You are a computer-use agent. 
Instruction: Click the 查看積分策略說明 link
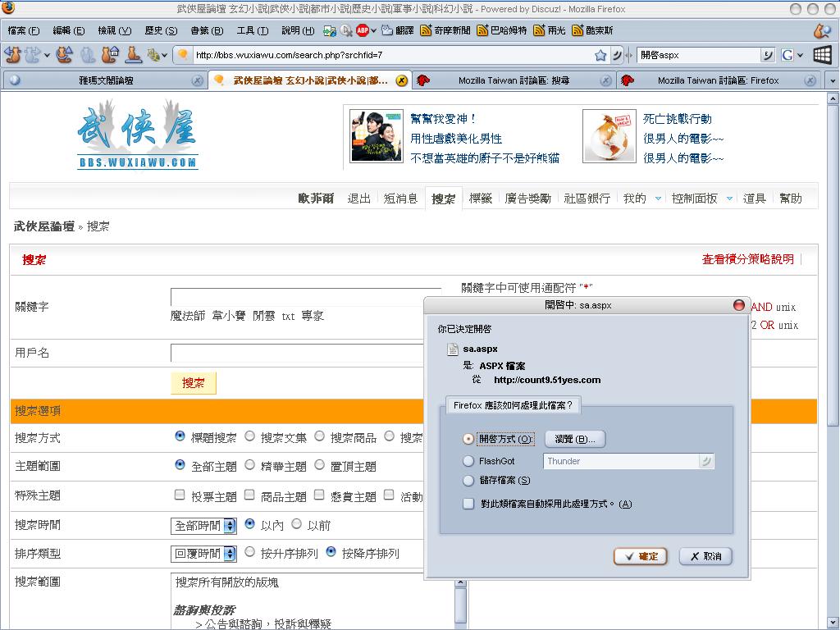click(x=747, y=259)
